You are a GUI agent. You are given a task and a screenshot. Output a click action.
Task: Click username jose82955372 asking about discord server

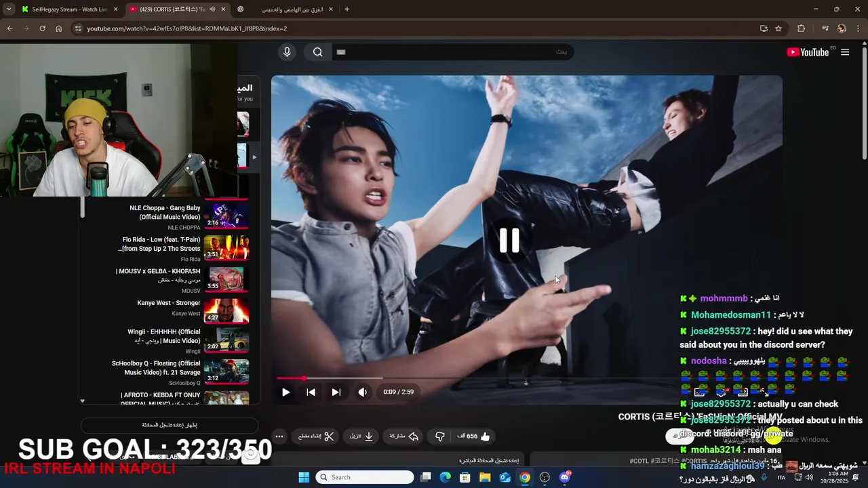[721, 331]
